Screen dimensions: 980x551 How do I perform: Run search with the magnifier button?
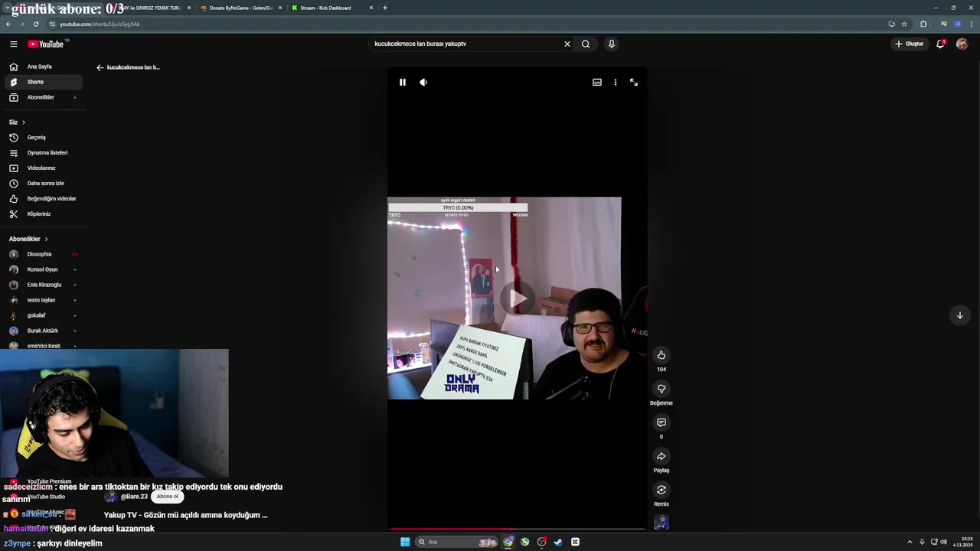point(586,44)
